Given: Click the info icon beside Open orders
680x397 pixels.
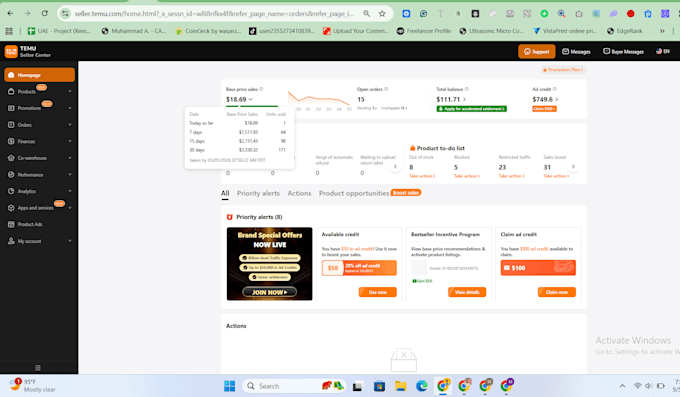Looking at the screenshot, I should coord(386,89).
